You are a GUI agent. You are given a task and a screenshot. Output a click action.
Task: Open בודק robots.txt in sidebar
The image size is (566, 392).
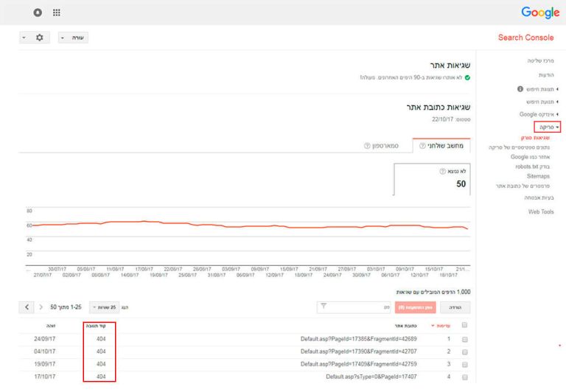(x=532, y=167)
